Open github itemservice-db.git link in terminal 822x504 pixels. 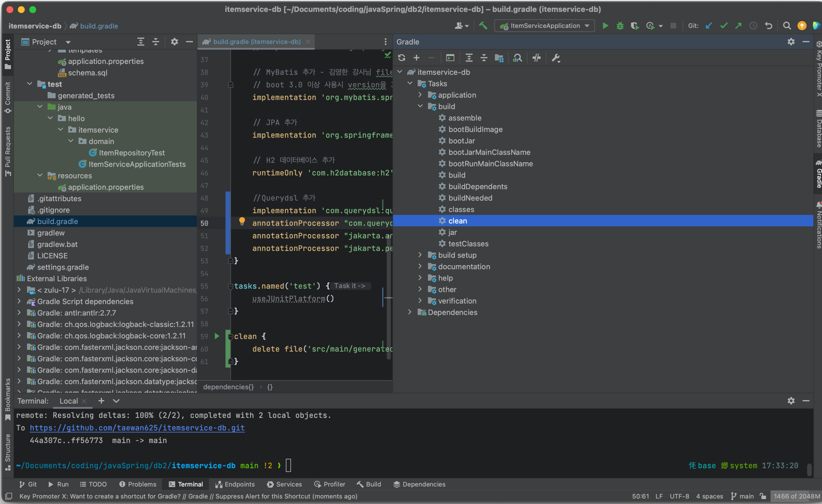[137, 428]
